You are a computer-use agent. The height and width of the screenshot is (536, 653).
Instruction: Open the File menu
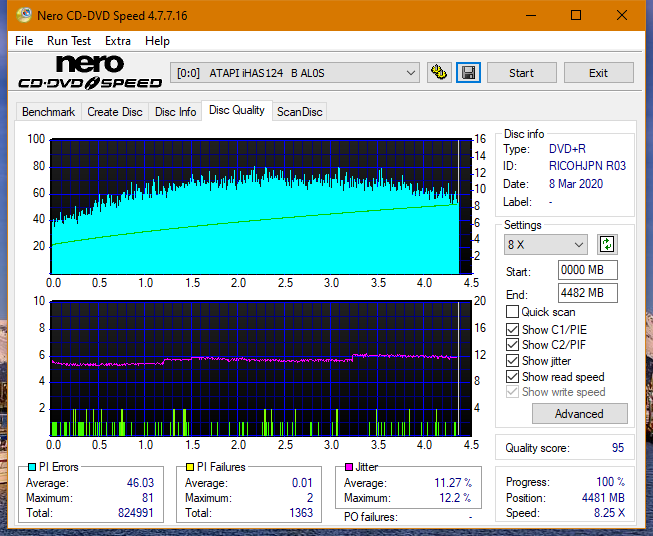[24, 41]
